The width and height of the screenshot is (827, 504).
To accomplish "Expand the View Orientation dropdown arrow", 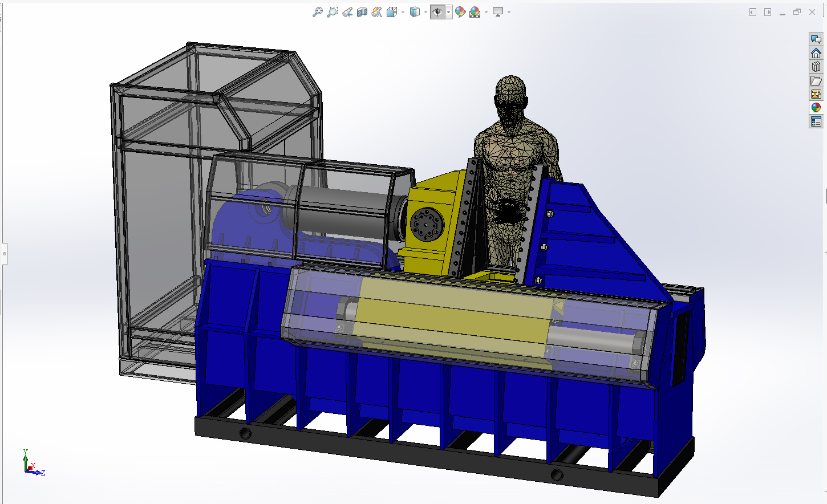I will [x=403, y=12].
